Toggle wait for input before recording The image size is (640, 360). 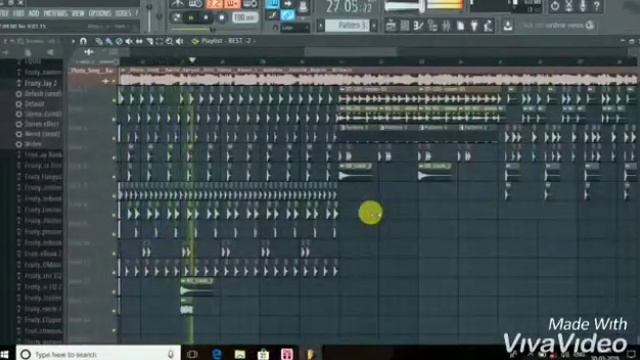pyautogui.click(x=195, y=4)
